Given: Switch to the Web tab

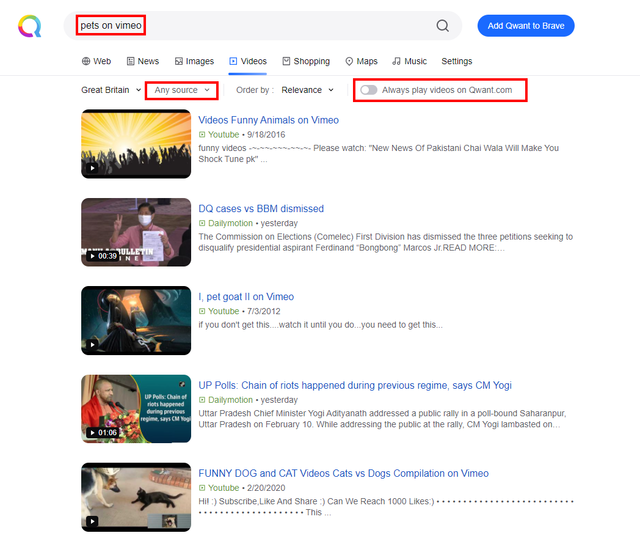Looking at the screenshot, I should coord(96,61).
